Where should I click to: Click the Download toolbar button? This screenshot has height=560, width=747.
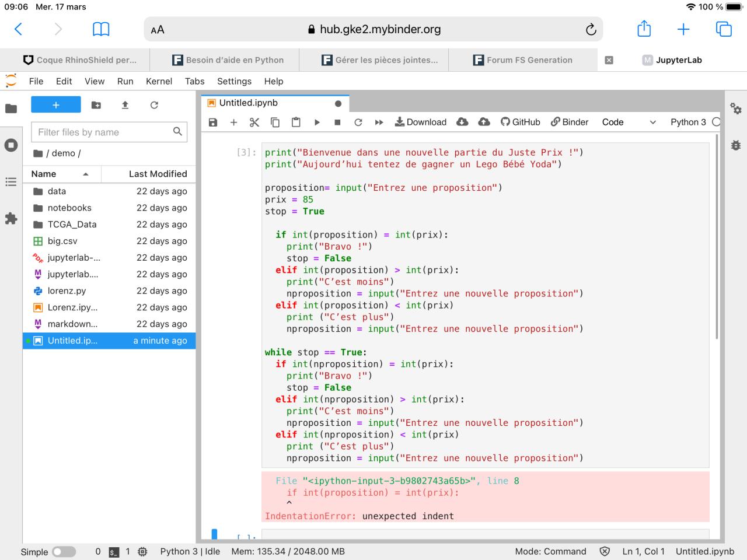tap(421, 122)
